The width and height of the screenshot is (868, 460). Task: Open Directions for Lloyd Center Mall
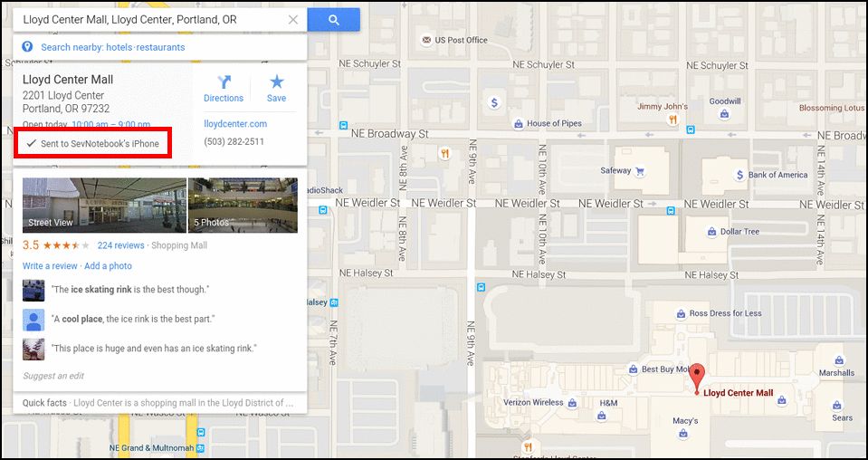coord(224,89)
